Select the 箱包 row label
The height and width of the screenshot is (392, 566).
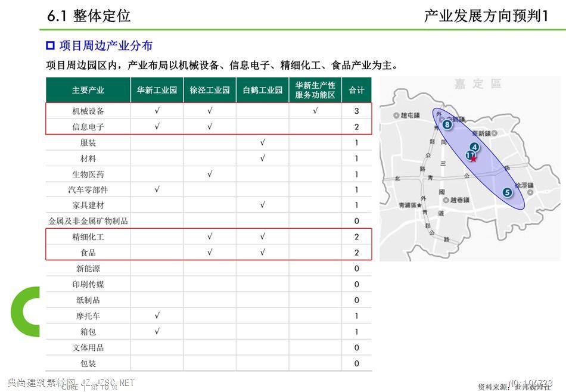point(88,332)
